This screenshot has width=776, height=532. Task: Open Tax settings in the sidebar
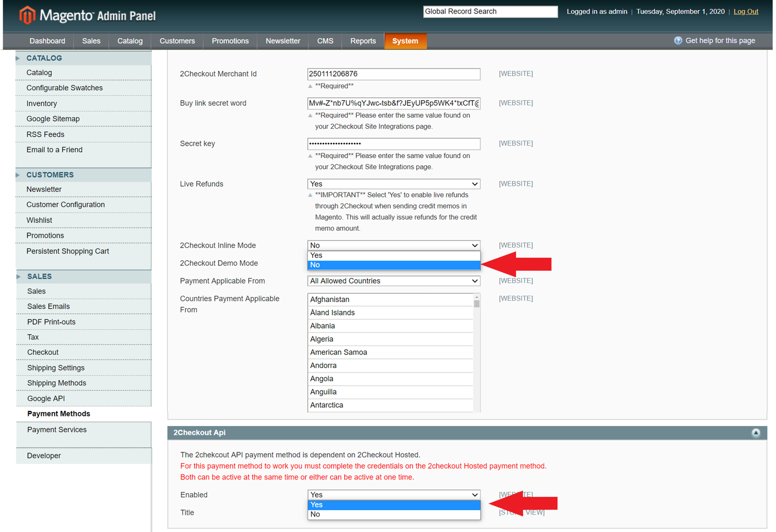point(84,337)
